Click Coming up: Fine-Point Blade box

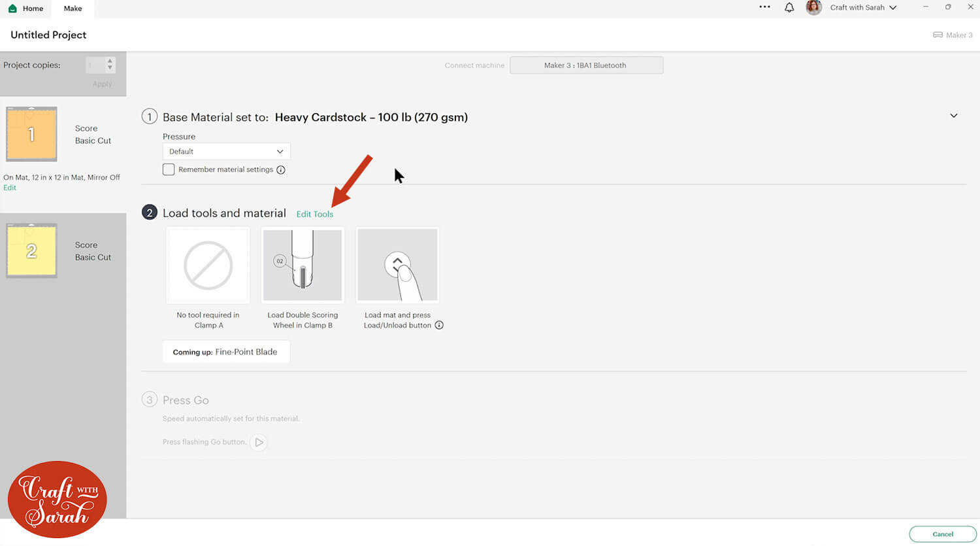coord(226,352)
